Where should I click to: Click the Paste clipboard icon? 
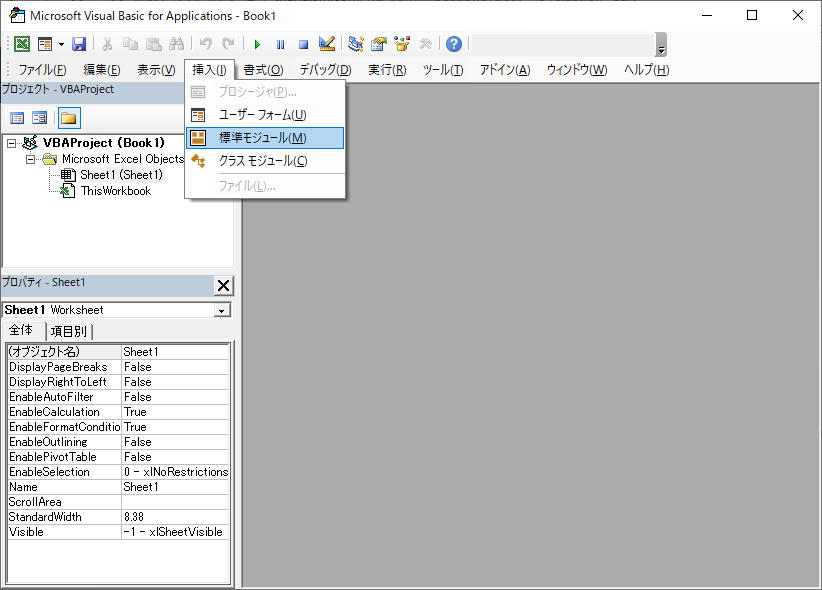153,44
